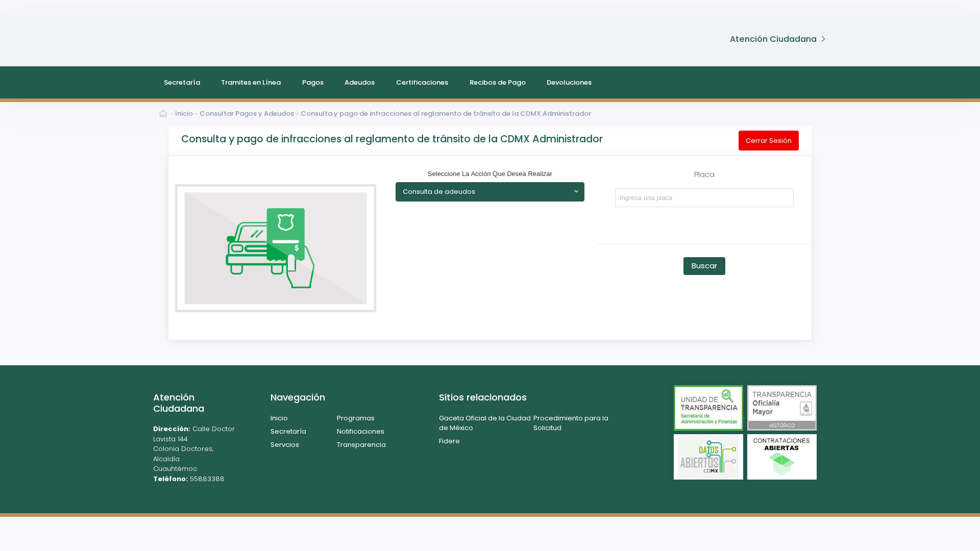Viewport: 980px width, 551px height.
Task: Open the Pagos menu
Action: click(x=313, y=83)
